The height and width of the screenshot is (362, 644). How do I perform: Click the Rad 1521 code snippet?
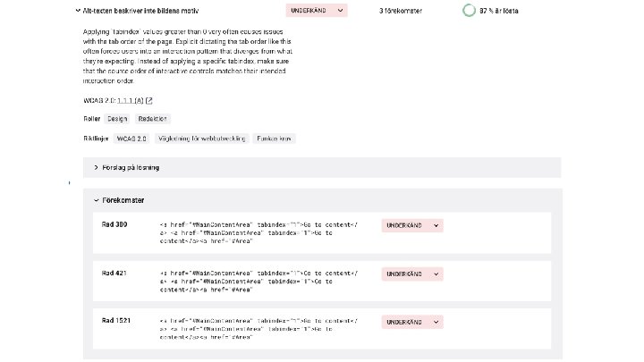coord(259,328)
